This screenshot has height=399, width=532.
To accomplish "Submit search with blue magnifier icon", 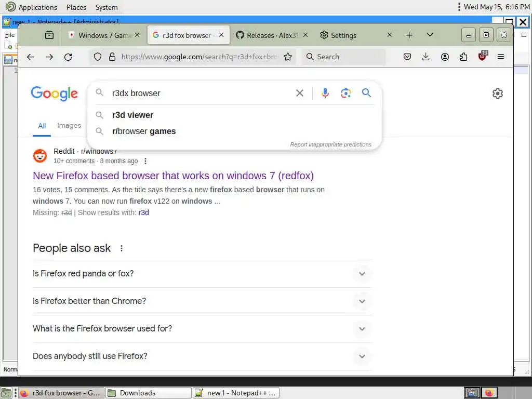I will click(366, 92).
